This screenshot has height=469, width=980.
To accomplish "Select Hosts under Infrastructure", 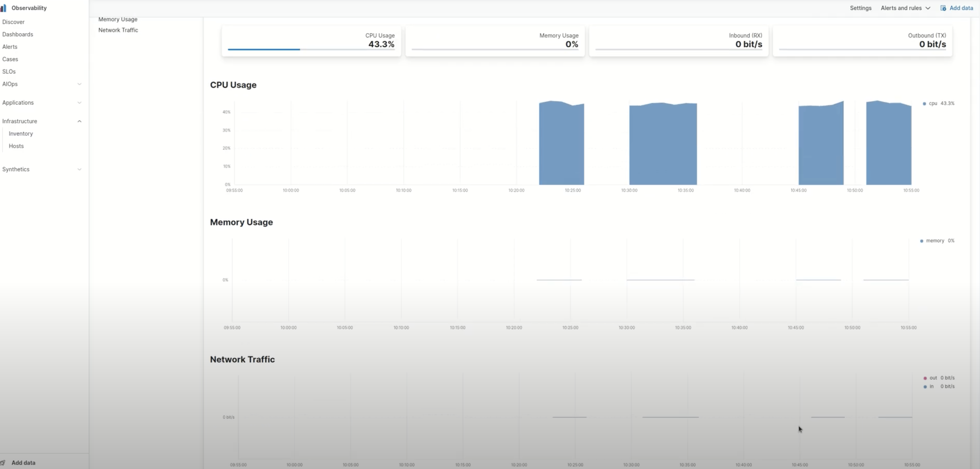I will pos(16,146).
